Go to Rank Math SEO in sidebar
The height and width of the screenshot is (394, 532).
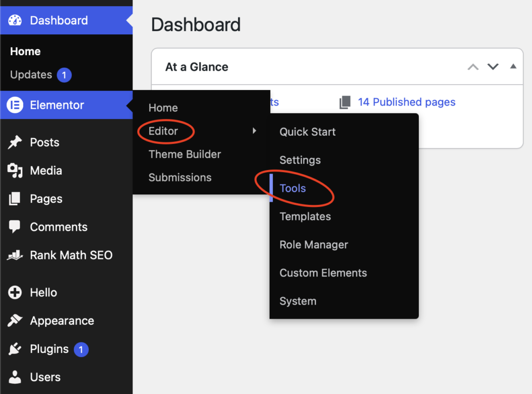71,255
